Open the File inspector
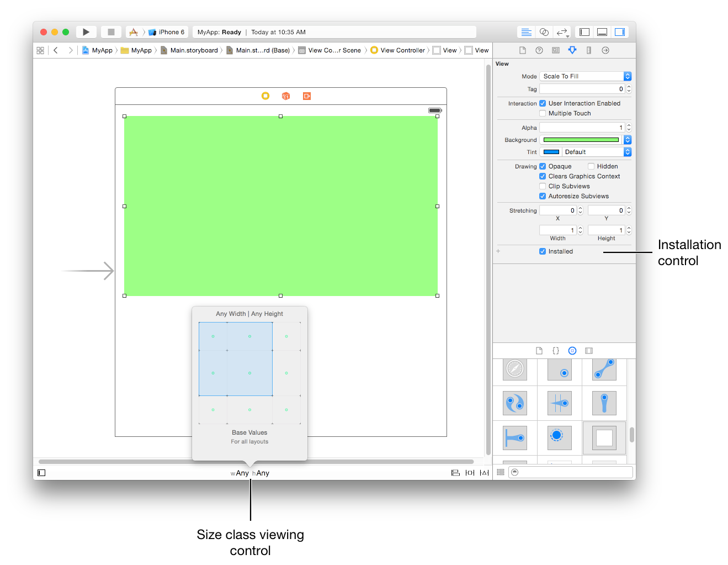 [522, 50]
